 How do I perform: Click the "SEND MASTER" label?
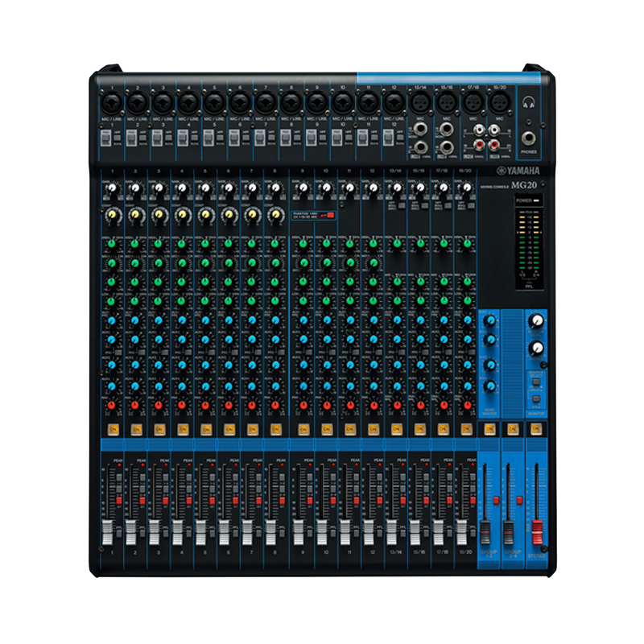[x=489, y=412]
